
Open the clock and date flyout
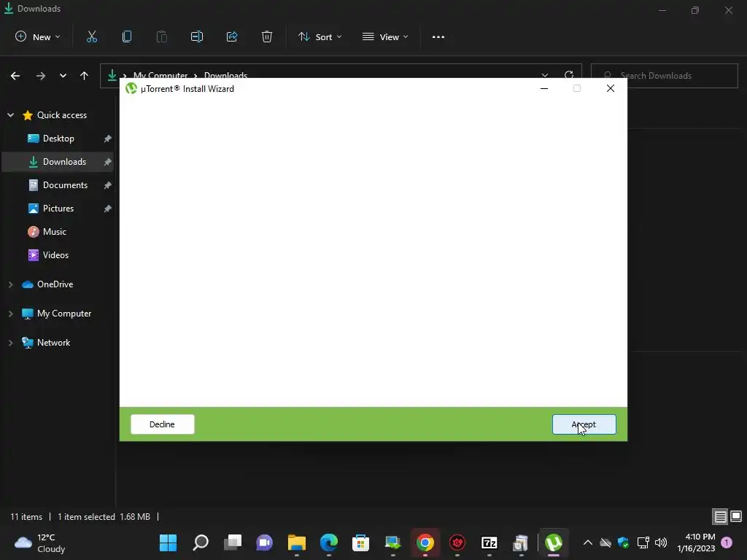point(696,542)
